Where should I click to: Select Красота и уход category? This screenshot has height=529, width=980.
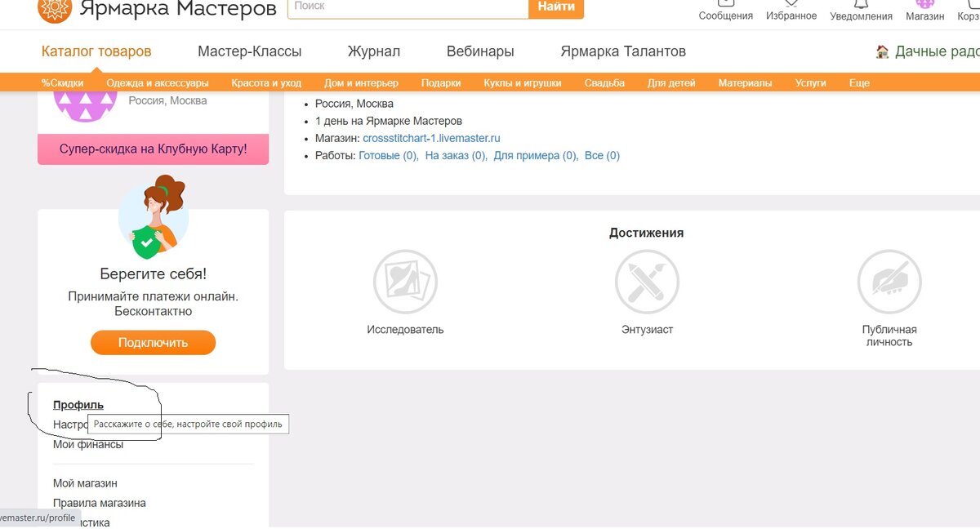point(266,83)
